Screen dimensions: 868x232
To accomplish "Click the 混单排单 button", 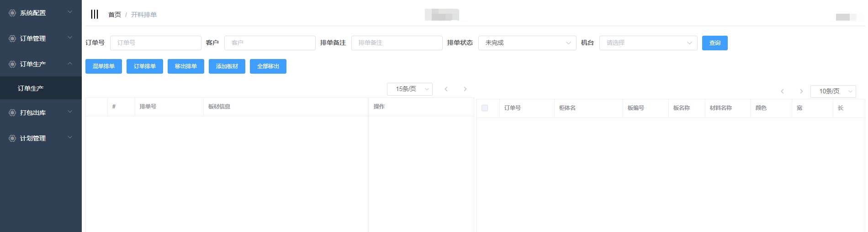I will (x=104, y=66).
